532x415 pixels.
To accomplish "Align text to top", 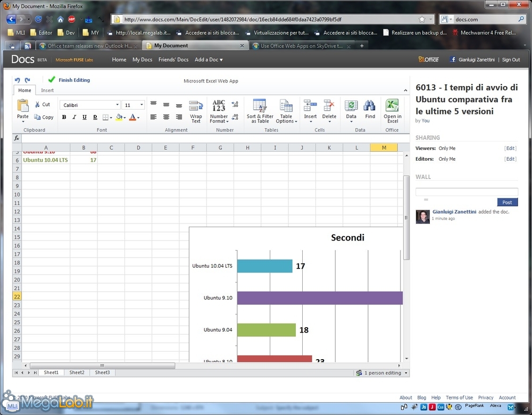I will pos(153,104).
